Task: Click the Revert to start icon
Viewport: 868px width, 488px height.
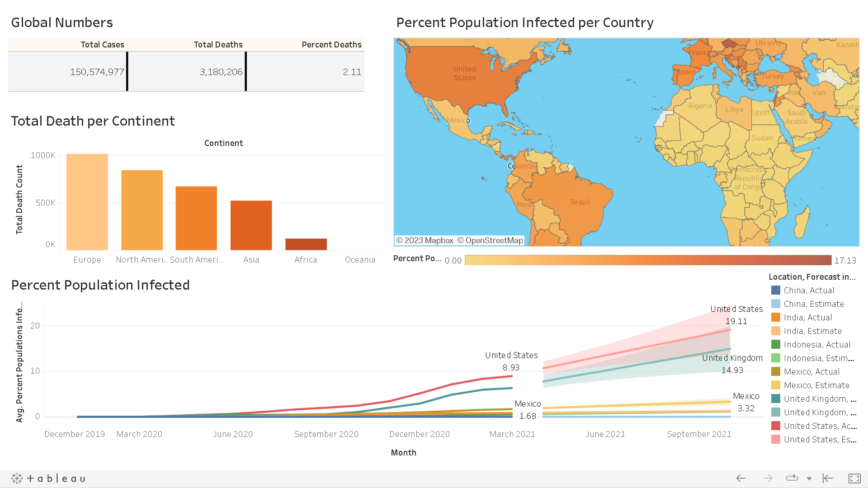Action: [x=828, y=478]
